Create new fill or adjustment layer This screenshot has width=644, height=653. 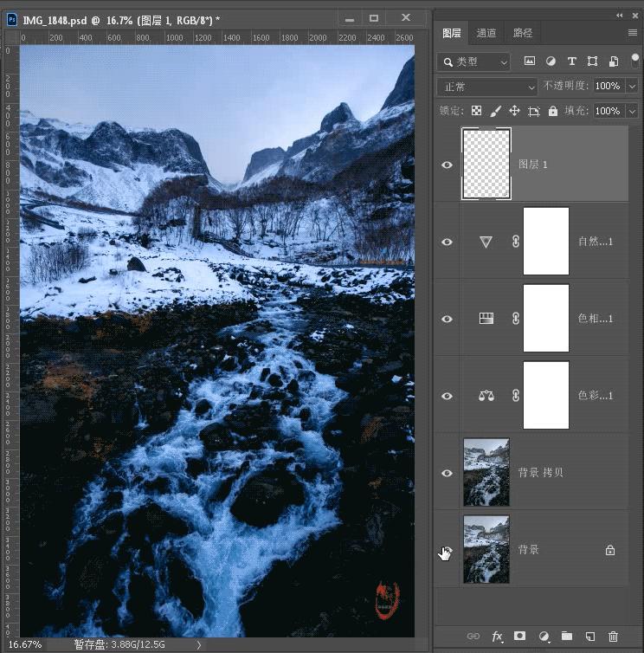pos(544,637)
